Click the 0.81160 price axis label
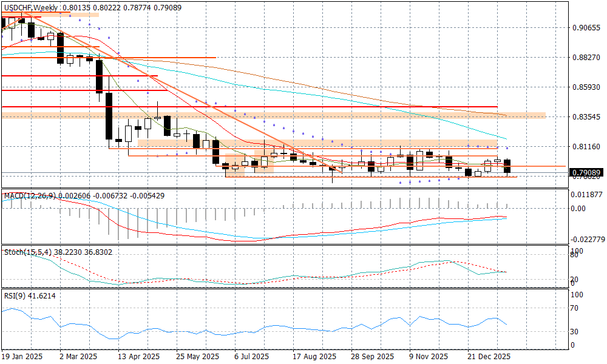This screenshot has width=607, height=364. (586, 147)
